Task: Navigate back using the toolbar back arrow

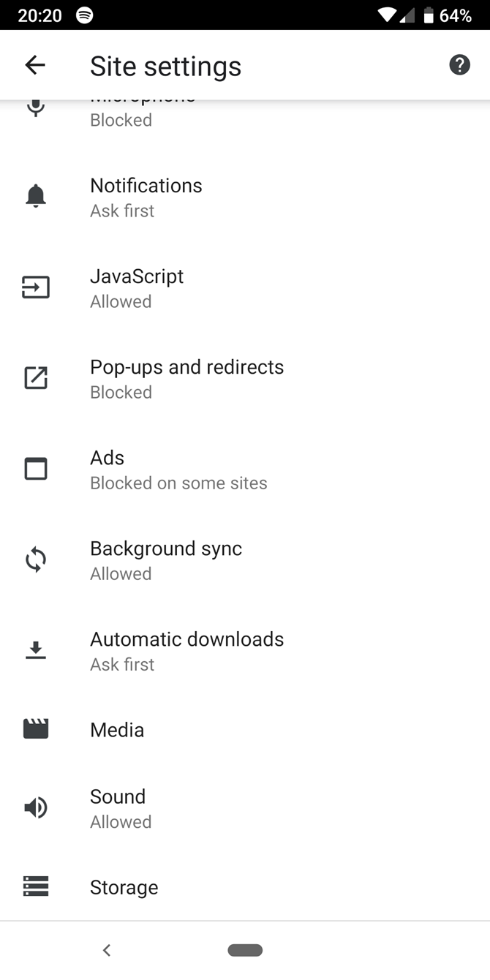Action: [x=34, y=64]
